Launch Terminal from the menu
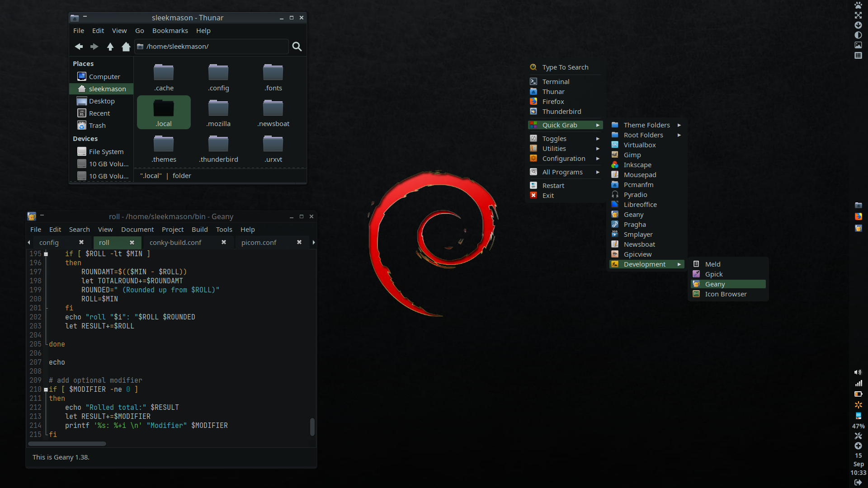The width and height of the screenshot is (868, 488). click(x=565, y=82)
